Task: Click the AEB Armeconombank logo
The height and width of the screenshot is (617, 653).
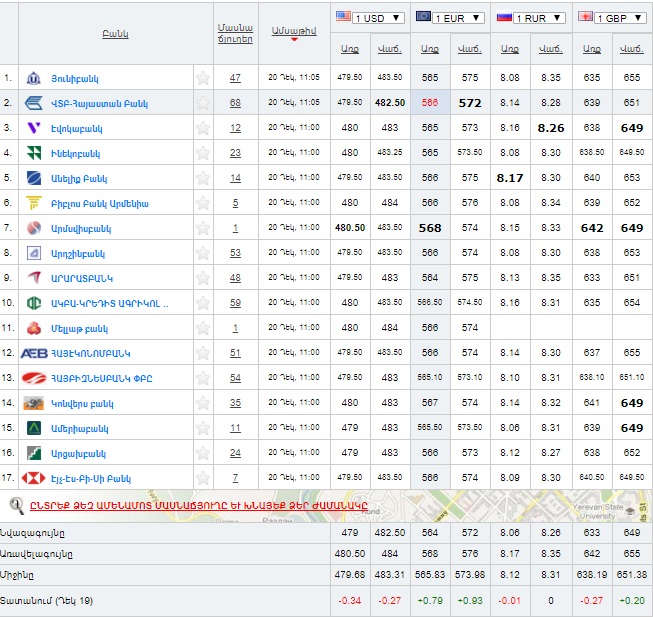Action: (34, 353)
